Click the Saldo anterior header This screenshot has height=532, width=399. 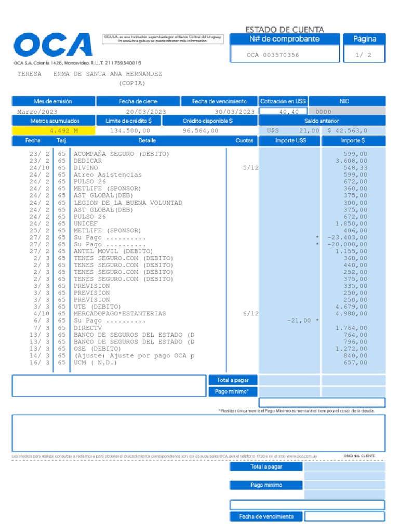(x=322, y=121)
